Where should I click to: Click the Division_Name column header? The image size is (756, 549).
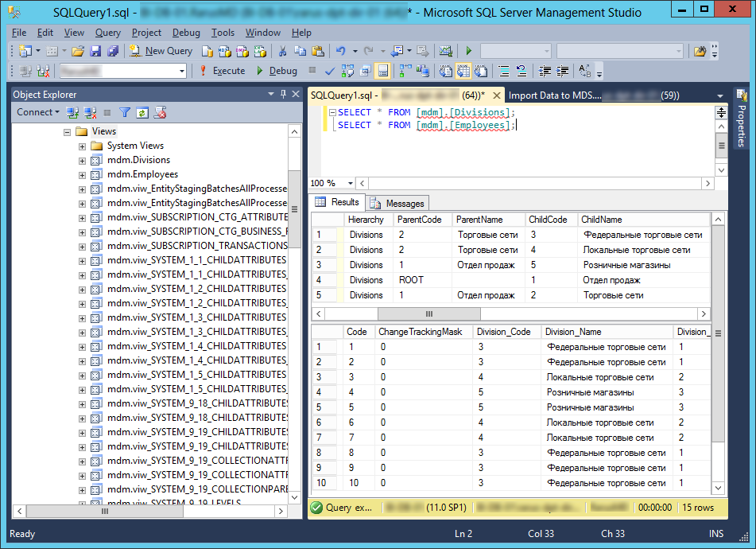tap(607, 332)
